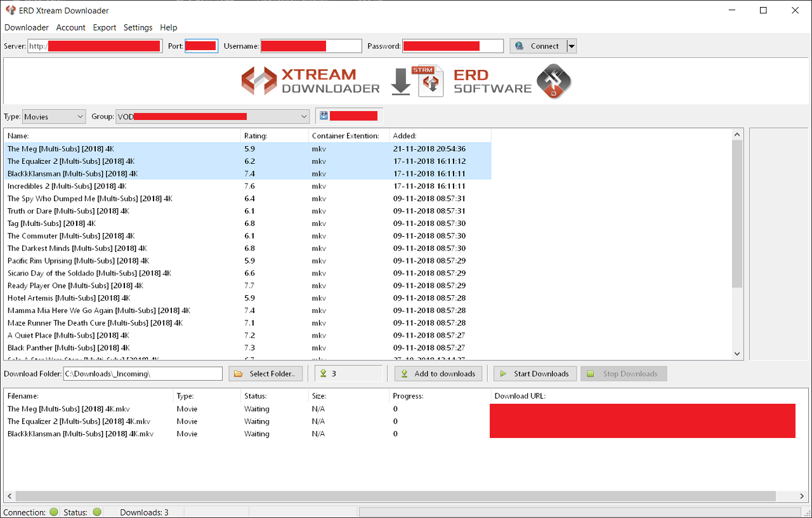Select "The Equalizer 2 [Multi-Subs] [2018] 4K" in the movie list
This screenshot has height=518, width=812.
(247, 161)
